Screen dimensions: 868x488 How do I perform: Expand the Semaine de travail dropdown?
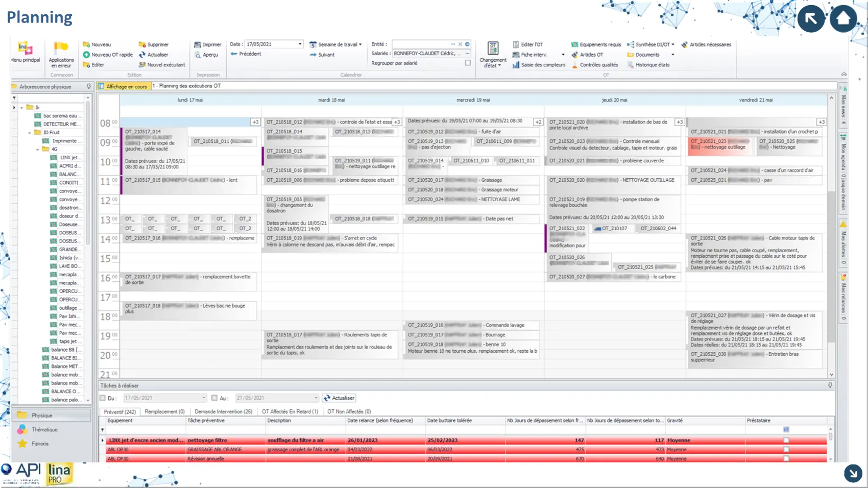[360, 45]
